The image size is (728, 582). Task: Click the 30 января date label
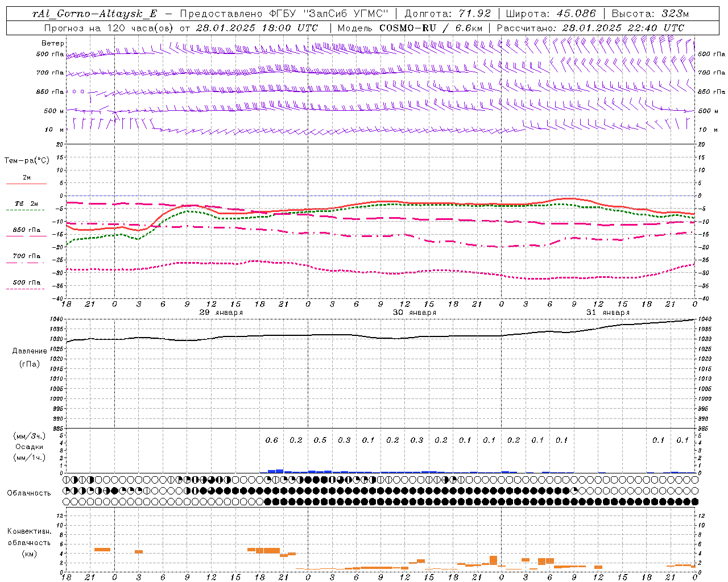point(415,313)
